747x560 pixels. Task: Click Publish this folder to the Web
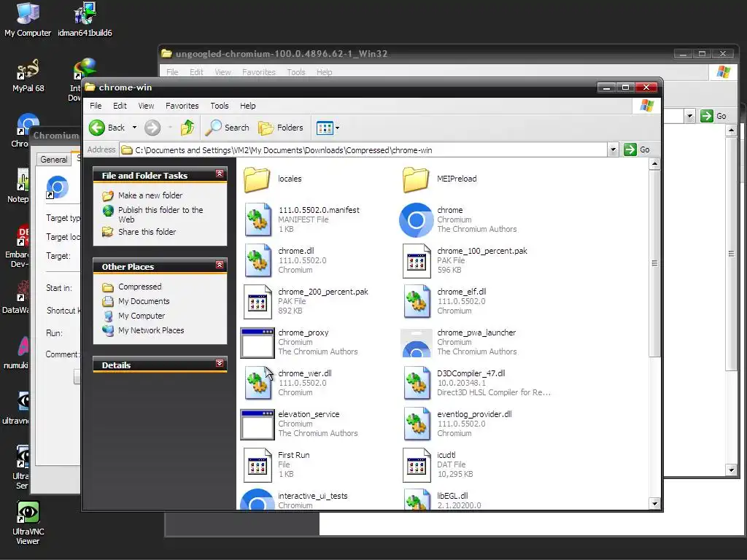point(160,214)
